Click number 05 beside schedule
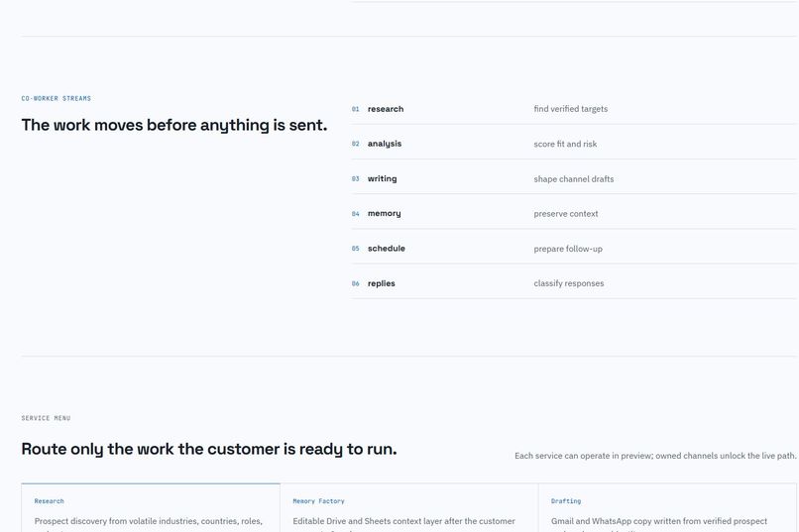 (355, 249)
